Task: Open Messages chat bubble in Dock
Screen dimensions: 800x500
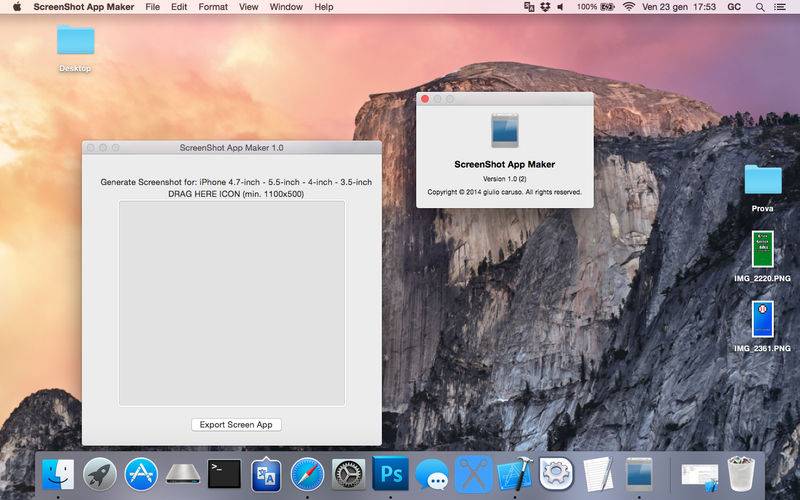Action: (x=432, y=475)
